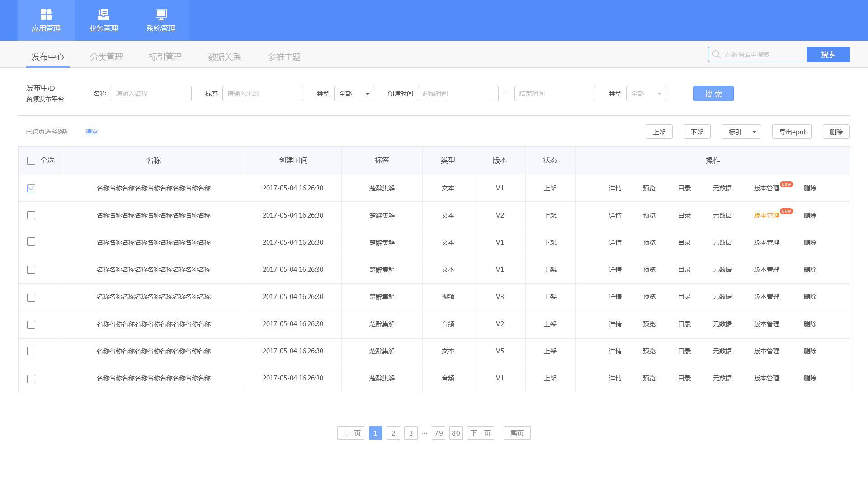Switch to 发布中心 tab
The image size is (868, 489).
(x=48, y=57)
